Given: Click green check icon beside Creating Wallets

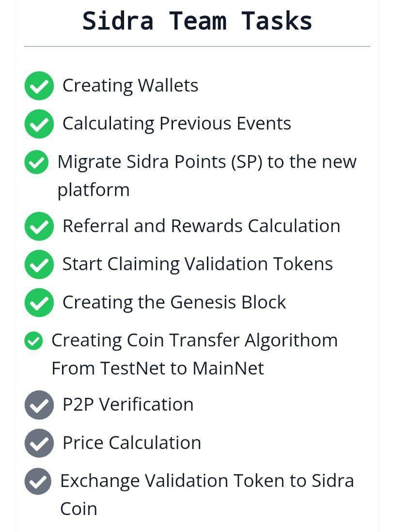Looking at the screenshot, I should point(39,85).
